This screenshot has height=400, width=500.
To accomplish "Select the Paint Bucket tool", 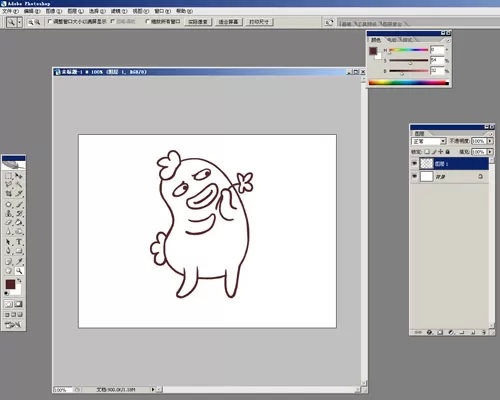I will click(x=19, y=223).
